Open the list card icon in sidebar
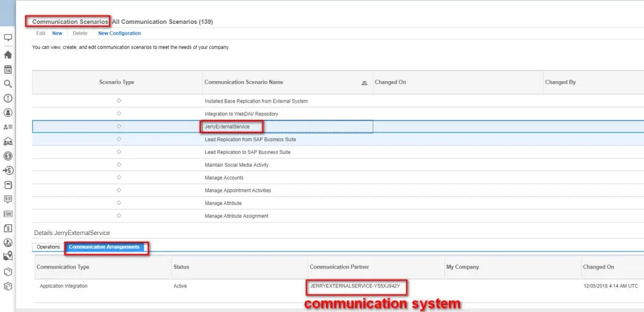 pos(8,214)
